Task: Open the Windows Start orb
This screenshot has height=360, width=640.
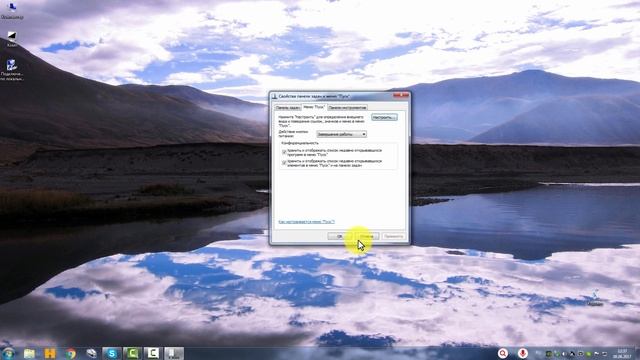Action: click(8, 353)
